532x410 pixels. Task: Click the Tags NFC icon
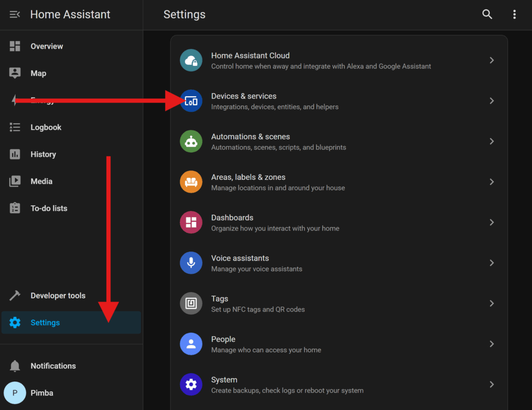[x=191, y=303]
